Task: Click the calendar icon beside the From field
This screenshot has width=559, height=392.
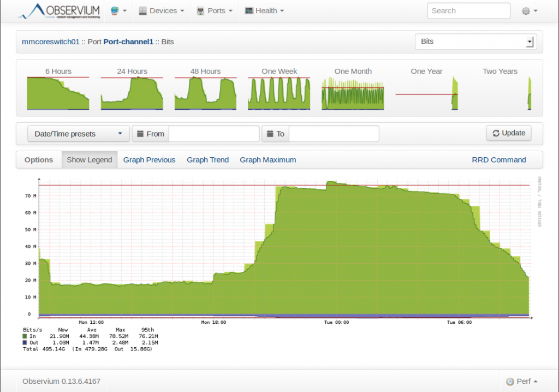Action: coord(142,133)
